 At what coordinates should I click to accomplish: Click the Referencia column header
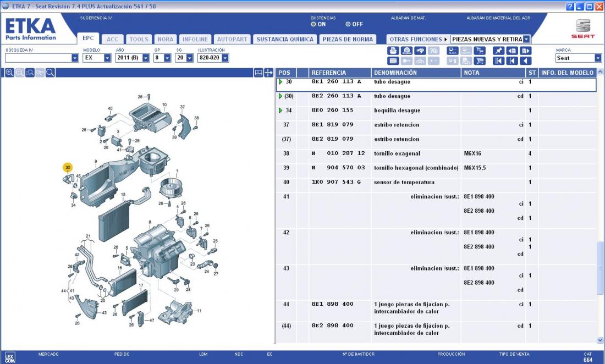pos(339,73)
